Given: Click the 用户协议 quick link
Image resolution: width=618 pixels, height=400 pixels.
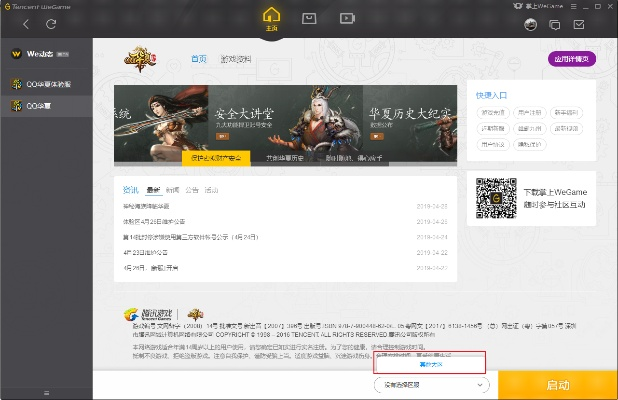Looking at the screenshot, I should tap(493, 145).
